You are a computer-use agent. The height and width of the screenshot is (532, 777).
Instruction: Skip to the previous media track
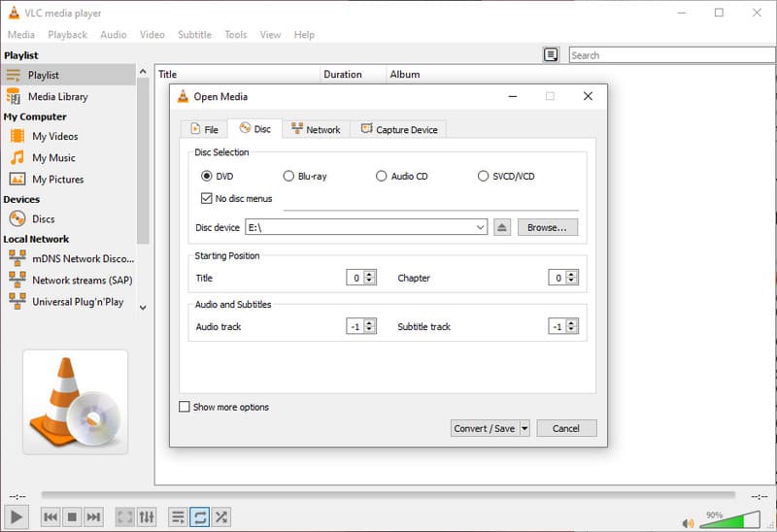pyautogui.click(x=50, y=517)
